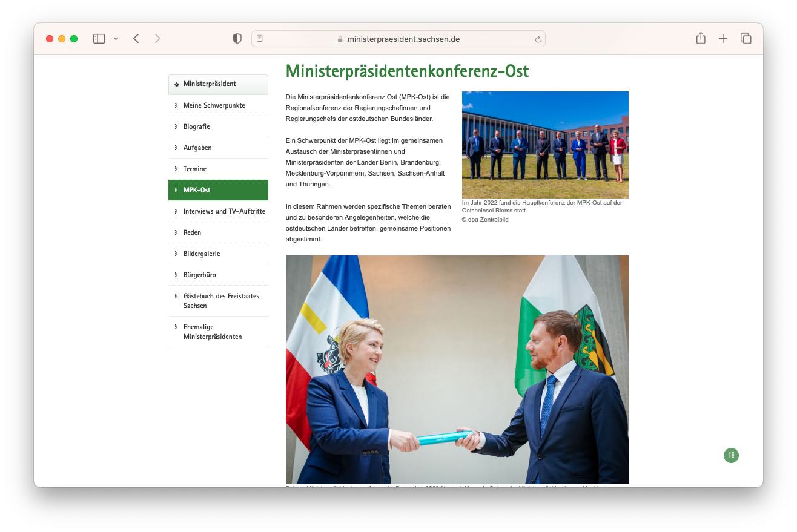Screen dimensions: 797x532
Task: Click the arrow beside Meine Schwerpunkte
Action: 176,105
